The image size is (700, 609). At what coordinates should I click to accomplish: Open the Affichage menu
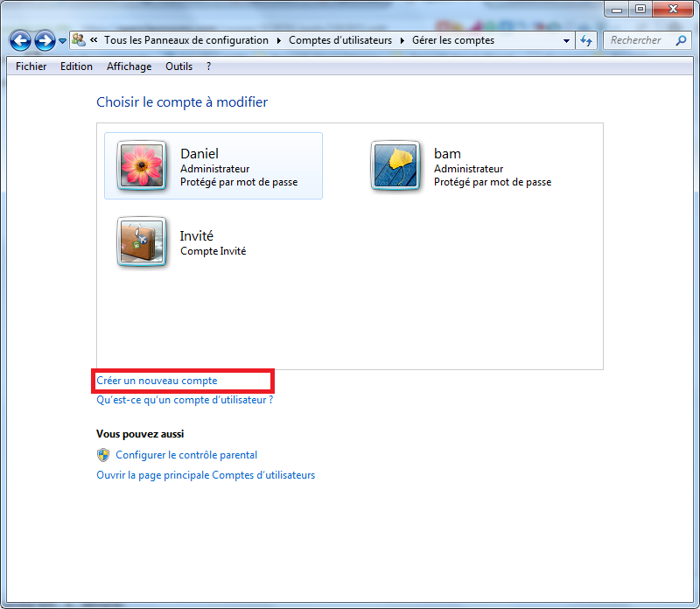point(129,66)
